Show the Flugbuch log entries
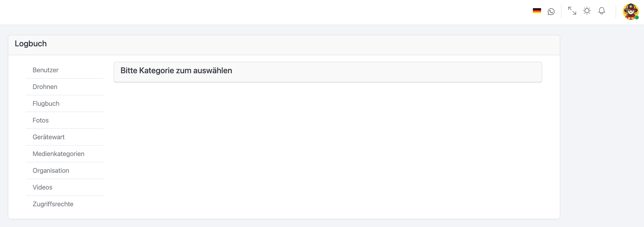644x227 pixels. click(x=46, y=103)
